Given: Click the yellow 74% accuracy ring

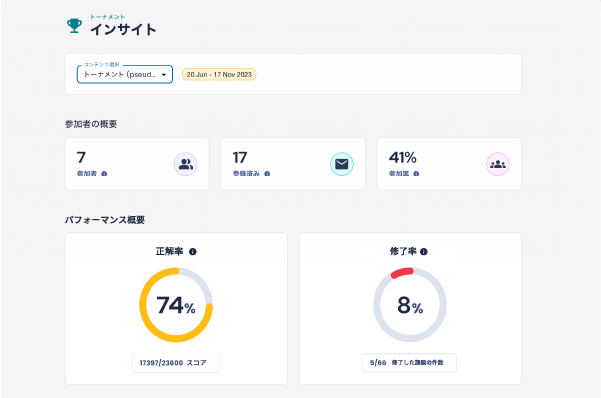Looking at the screenshot, I should pos(176,305).
